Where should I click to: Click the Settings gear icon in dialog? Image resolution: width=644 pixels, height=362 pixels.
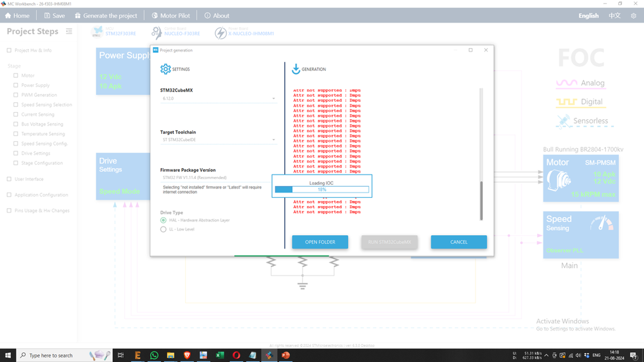(x=166, y=69)
